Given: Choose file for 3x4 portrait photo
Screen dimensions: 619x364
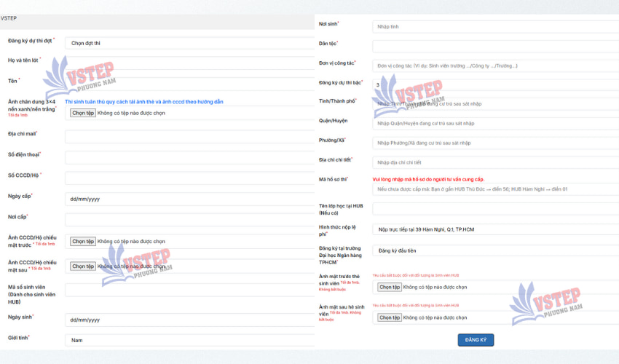Looking at the screenshot, I should point(83,113).
